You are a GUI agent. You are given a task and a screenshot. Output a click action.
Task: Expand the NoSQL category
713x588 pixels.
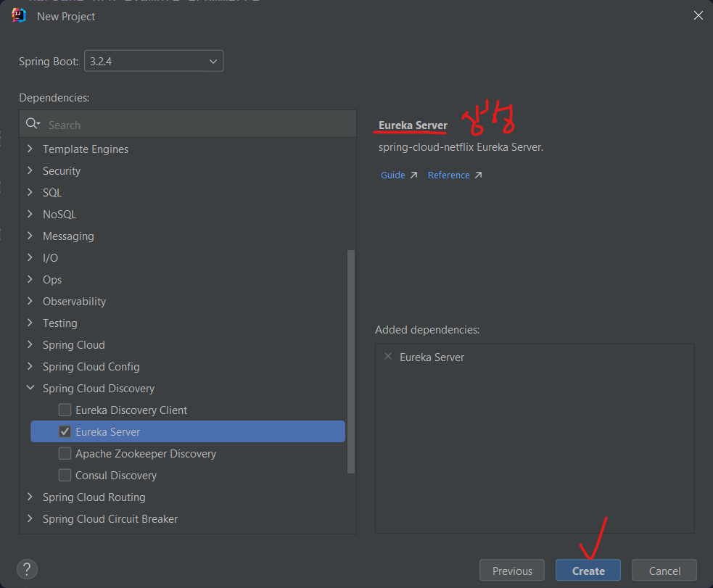coord(30,214)
